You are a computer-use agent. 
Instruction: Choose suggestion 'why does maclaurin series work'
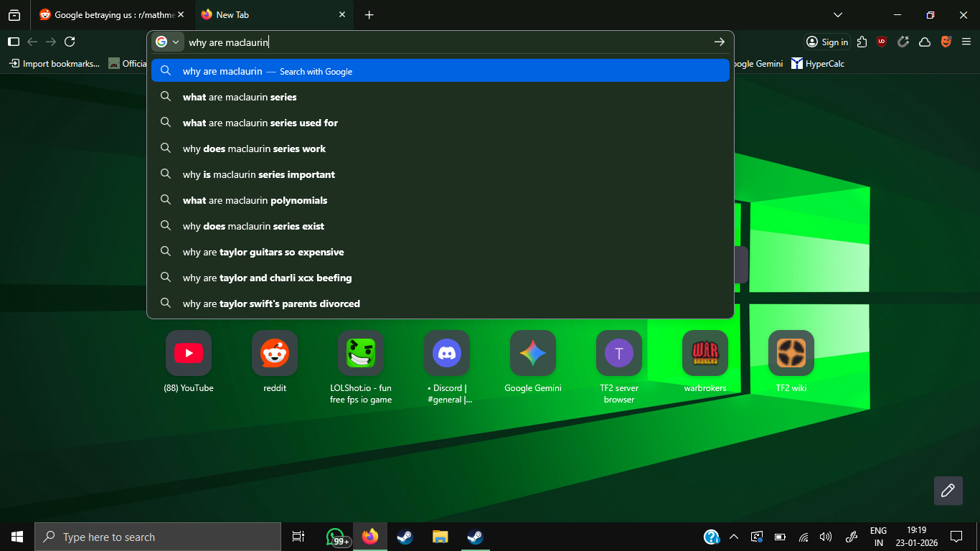pos(440,149)
